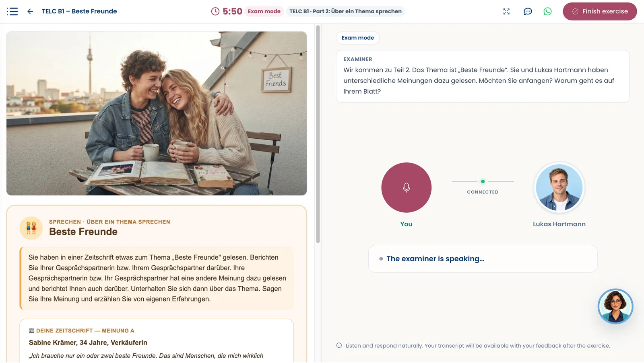
Task: Click the Beste Freunde kids emoji icon
Action: (x=31, y=228)
